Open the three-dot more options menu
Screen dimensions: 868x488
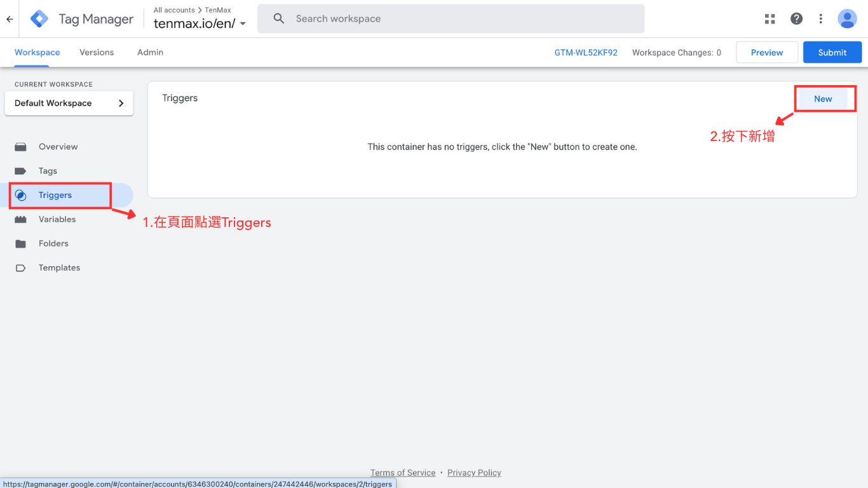tap(821, 19)
